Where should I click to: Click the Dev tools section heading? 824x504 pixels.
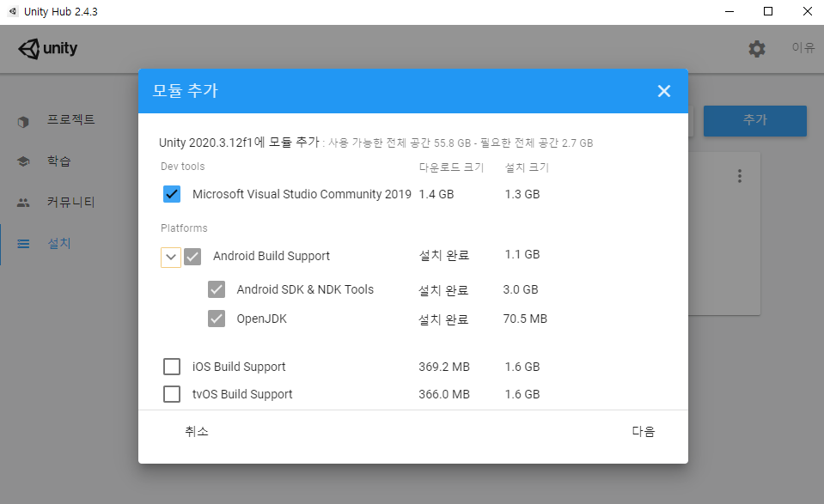[182, 167]
